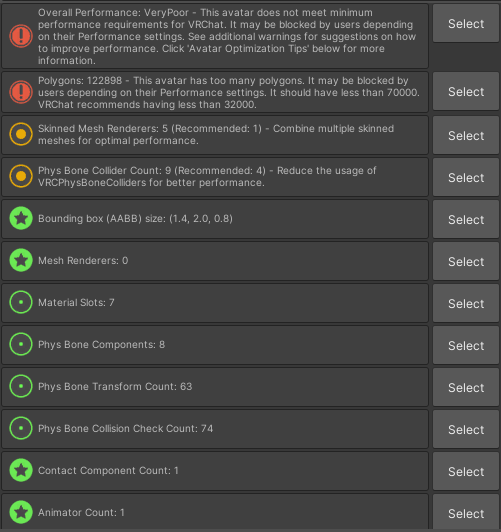Click the green circle icon for Material Slots
Image resolution: width=501 pixels, height=532 pixels.
click(x=21, y=302)
